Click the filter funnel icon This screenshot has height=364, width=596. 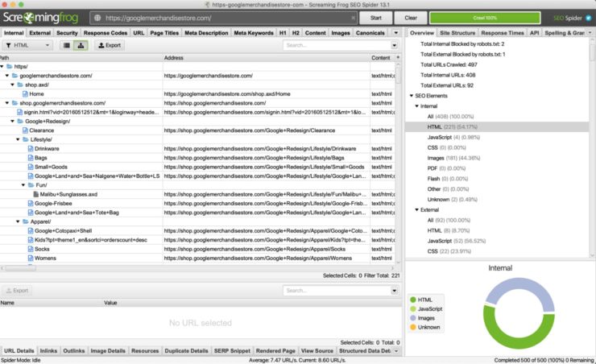click(8, 45)
